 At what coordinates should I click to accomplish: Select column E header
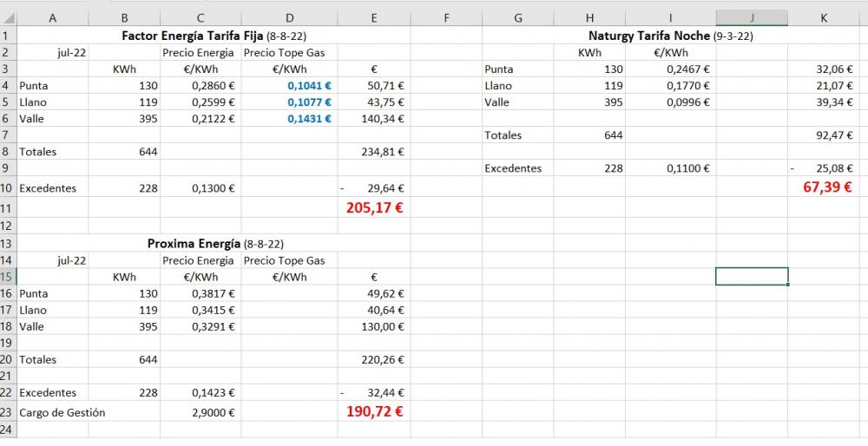pos(373,18)
